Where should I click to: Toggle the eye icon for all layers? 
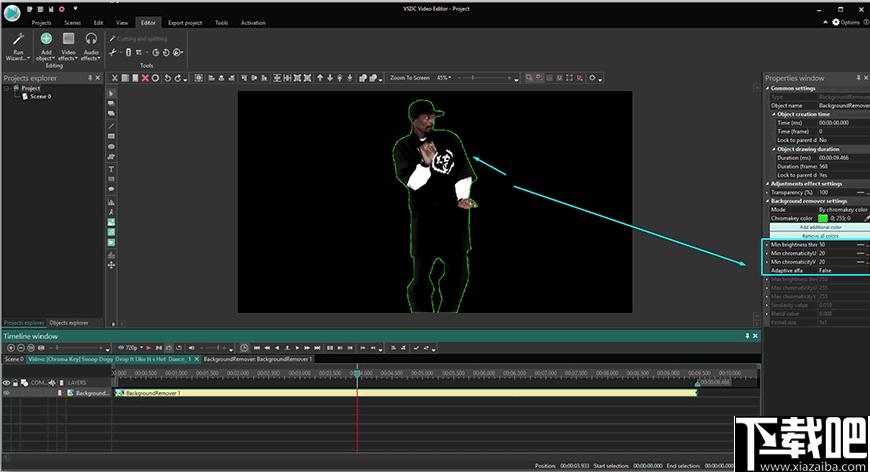6,382
